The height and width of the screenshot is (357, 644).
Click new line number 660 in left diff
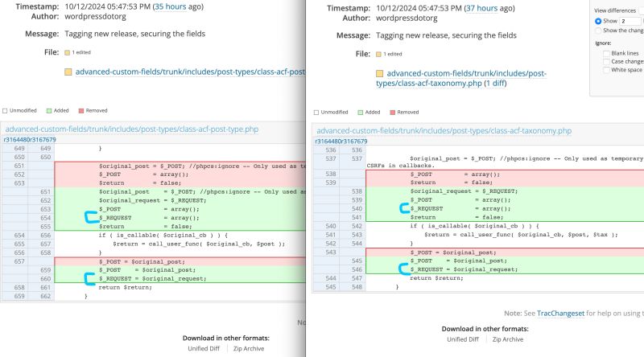46,279
